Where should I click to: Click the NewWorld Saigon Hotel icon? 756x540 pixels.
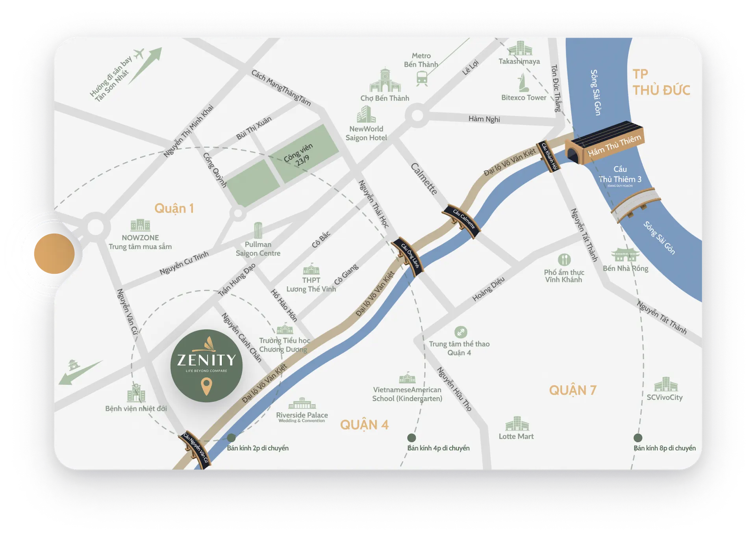[366, 115]
